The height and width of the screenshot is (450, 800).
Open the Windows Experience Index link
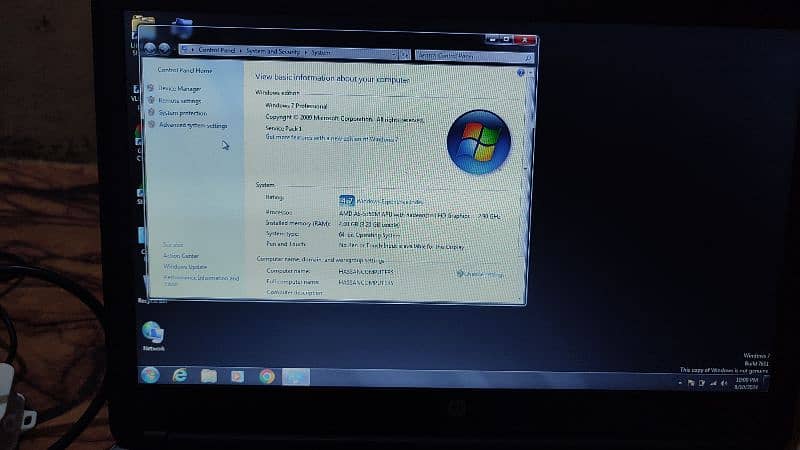tap(390, 202)
